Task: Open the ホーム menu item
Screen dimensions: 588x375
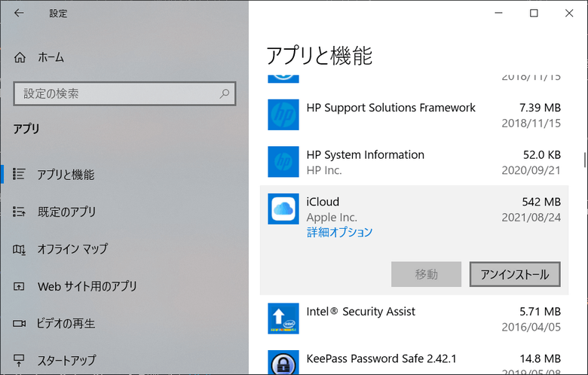Action: click(51, 57)
